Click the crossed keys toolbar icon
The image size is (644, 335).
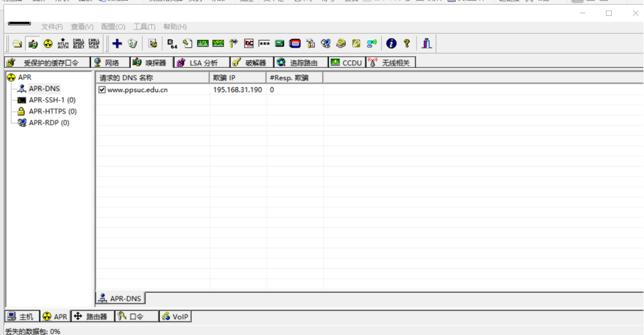(233, 43)
